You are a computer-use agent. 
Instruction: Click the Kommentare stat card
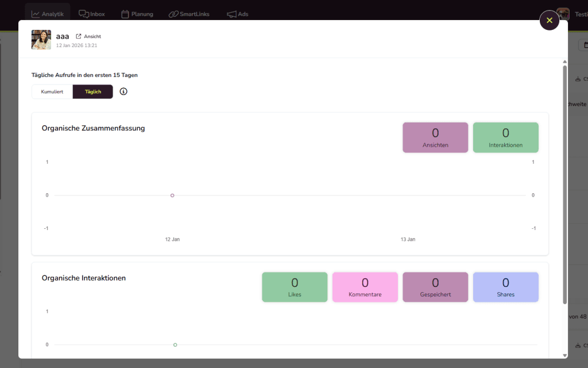tap(365, 287)
